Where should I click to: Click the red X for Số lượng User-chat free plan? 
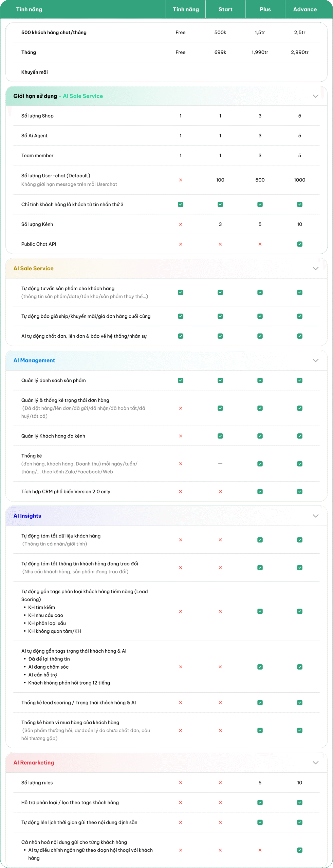coord(181,180)
